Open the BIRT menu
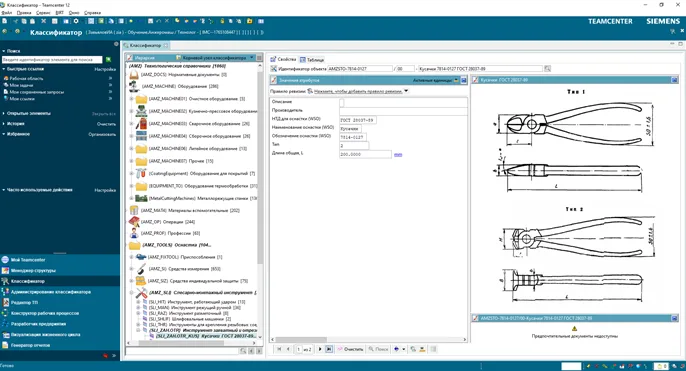Viewport: 686px width, 371px height. (60, 13)
